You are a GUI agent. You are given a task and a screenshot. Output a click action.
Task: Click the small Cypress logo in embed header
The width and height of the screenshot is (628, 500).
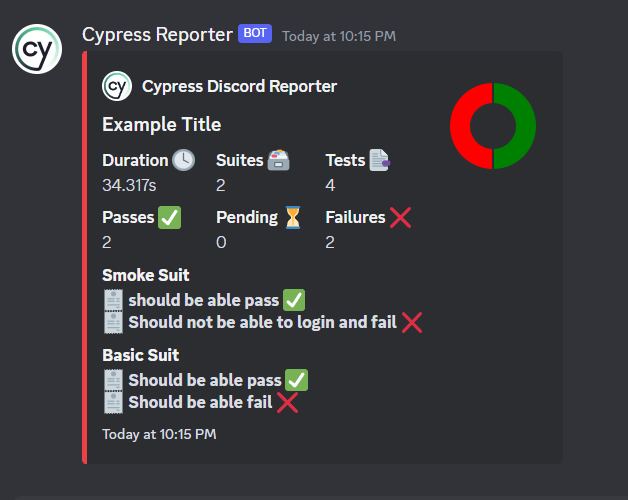[117, 86]
